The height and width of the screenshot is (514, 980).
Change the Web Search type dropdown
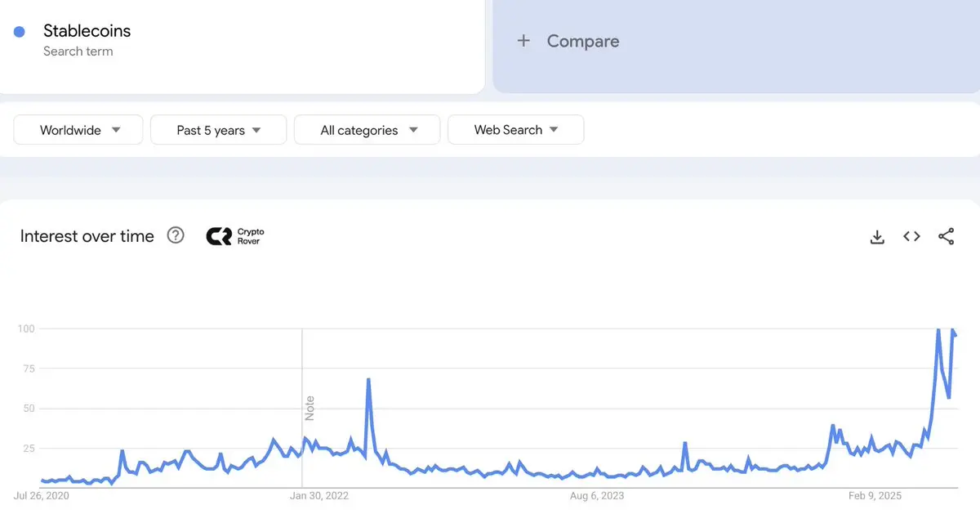click(x=516, y=130)
